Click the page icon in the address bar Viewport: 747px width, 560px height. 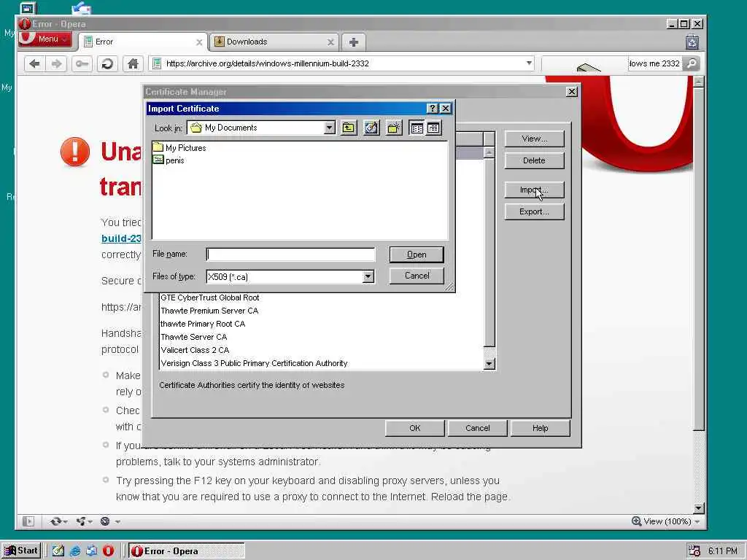point(157,63)
